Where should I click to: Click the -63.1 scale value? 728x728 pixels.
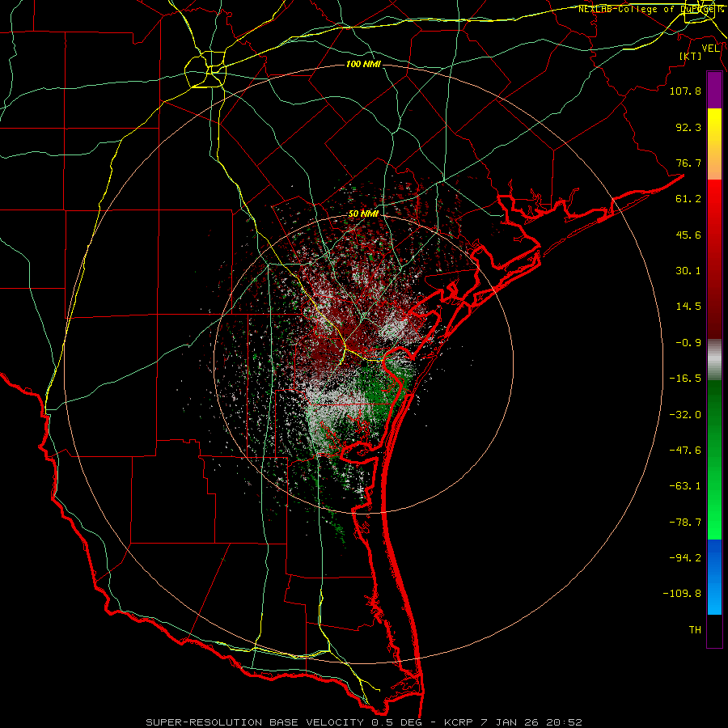(685, 486)
